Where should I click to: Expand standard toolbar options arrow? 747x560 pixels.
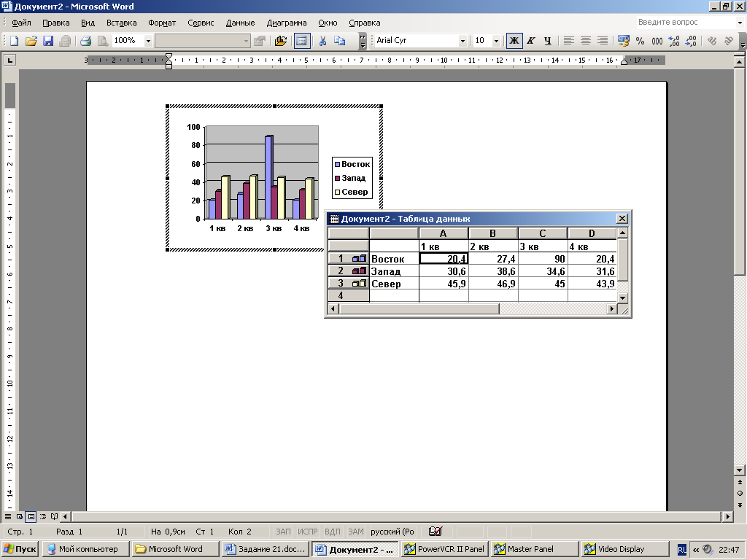coord(363,41)
